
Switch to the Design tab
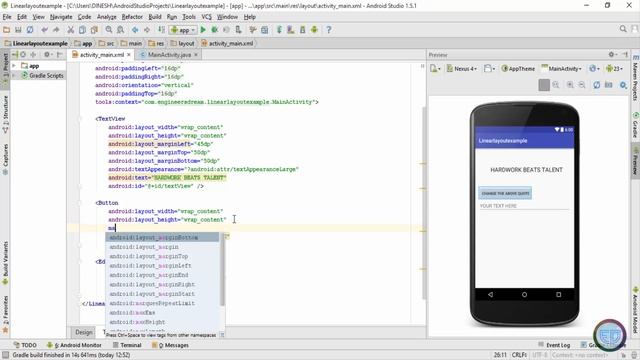click(x=84, y=332)
